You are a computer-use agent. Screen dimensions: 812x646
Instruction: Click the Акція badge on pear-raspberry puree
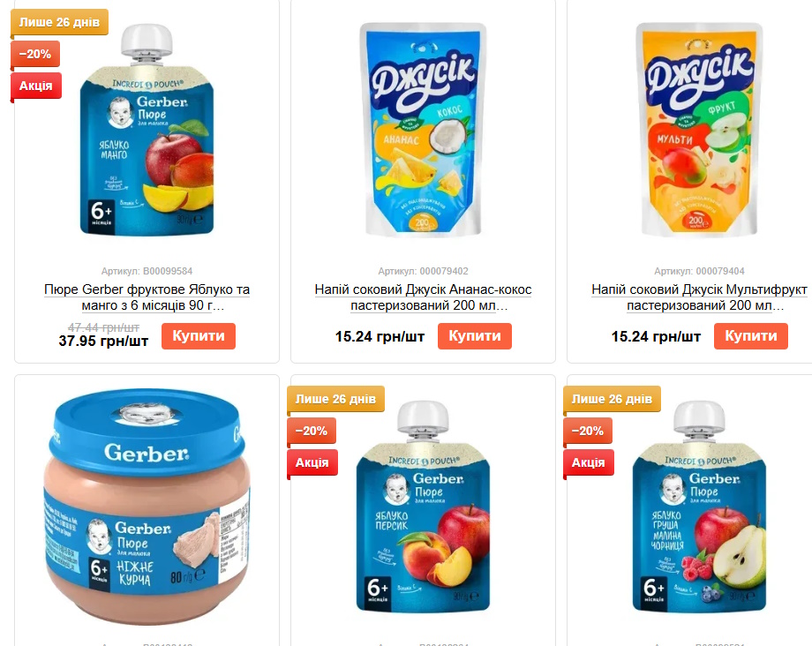(589, 462)
